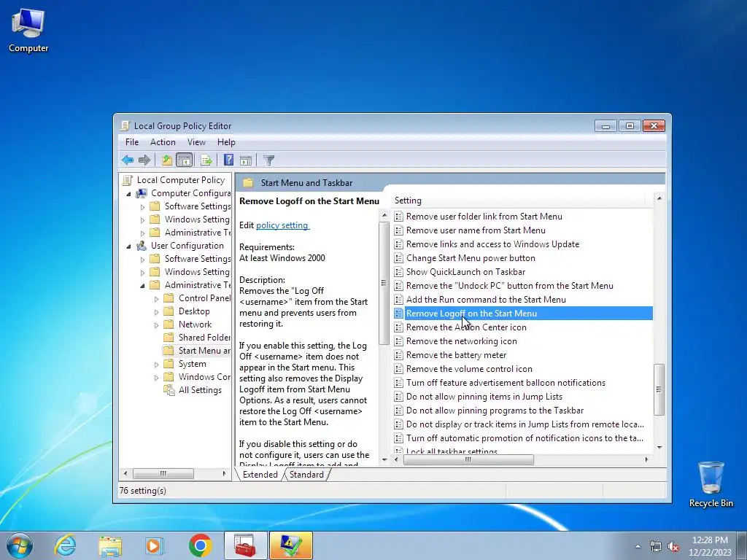Select Do not allow pinning programs to Taskbar
Image resolution: width=747 pixels, height=560 pixels.
point(495,410)
